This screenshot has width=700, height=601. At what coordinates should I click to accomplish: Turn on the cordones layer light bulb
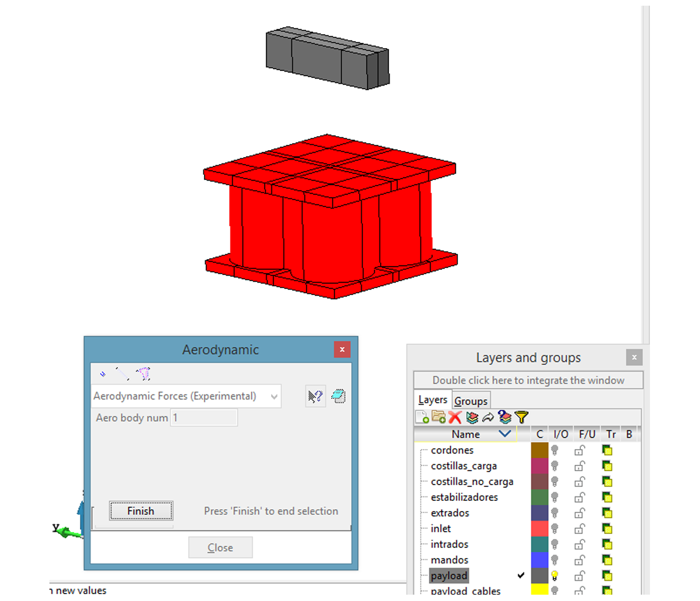[x=554, y=450]
